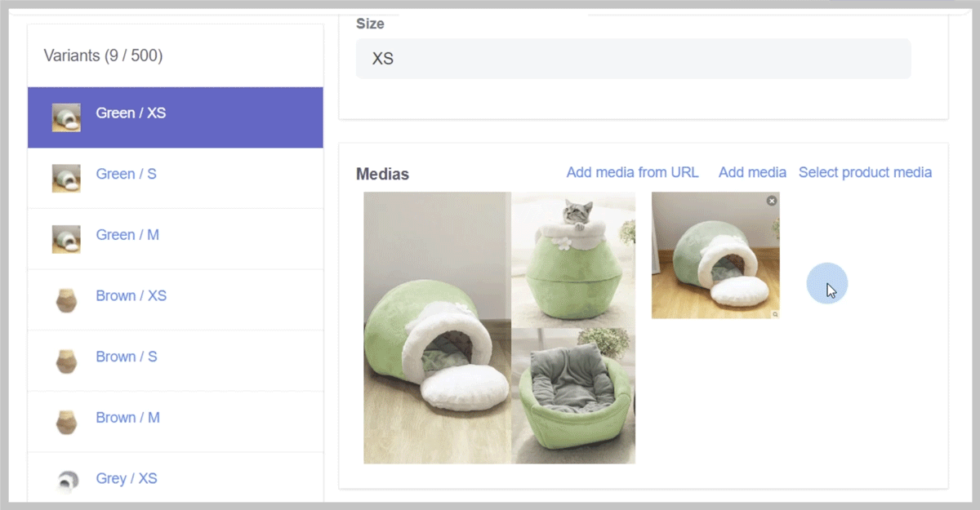Viewport: 980px width, 510px height.
Task: Select the active Green / XS variant label
Action: coord(131,113)
